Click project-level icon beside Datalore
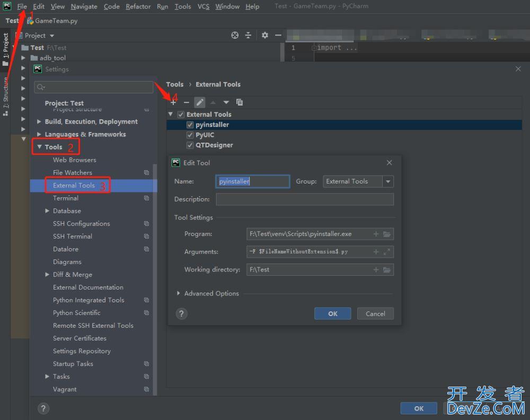Image resolution: width=530 pixels, height=420 pixels. click(x=146, y=249)
